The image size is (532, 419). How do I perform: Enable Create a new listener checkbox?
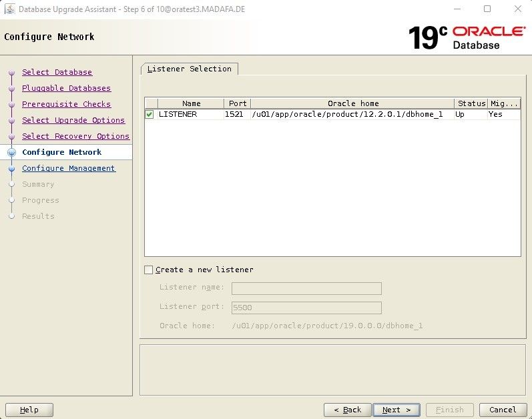coord(149,270)
